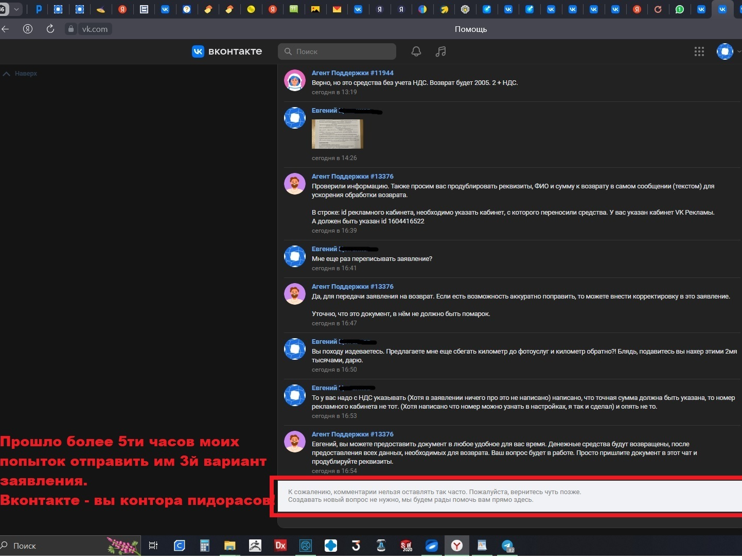The width and height of the screenshot is (742, 560).
Task: Click agent avatar beside 16:54 message
Action: point(295,442)
